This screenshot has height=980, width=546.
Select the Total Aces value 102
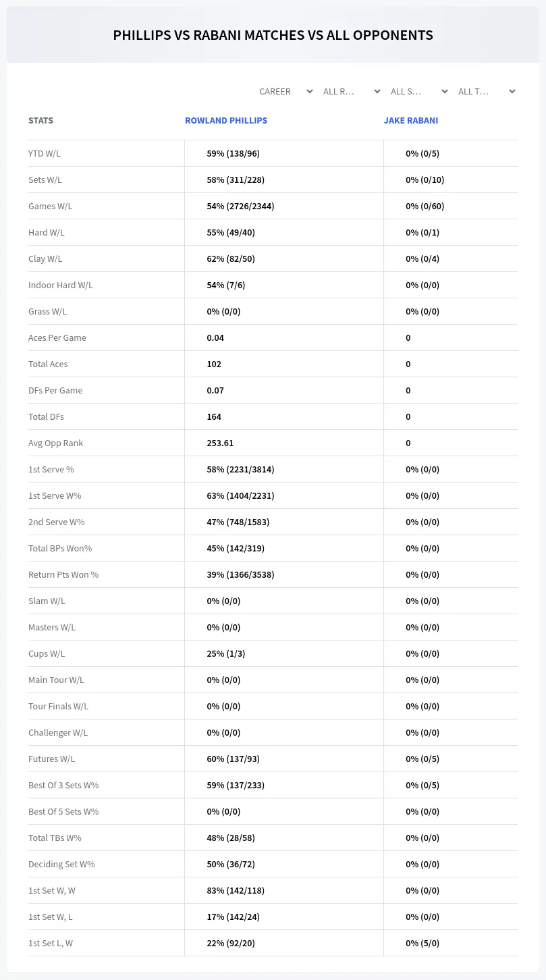[214, 364]
